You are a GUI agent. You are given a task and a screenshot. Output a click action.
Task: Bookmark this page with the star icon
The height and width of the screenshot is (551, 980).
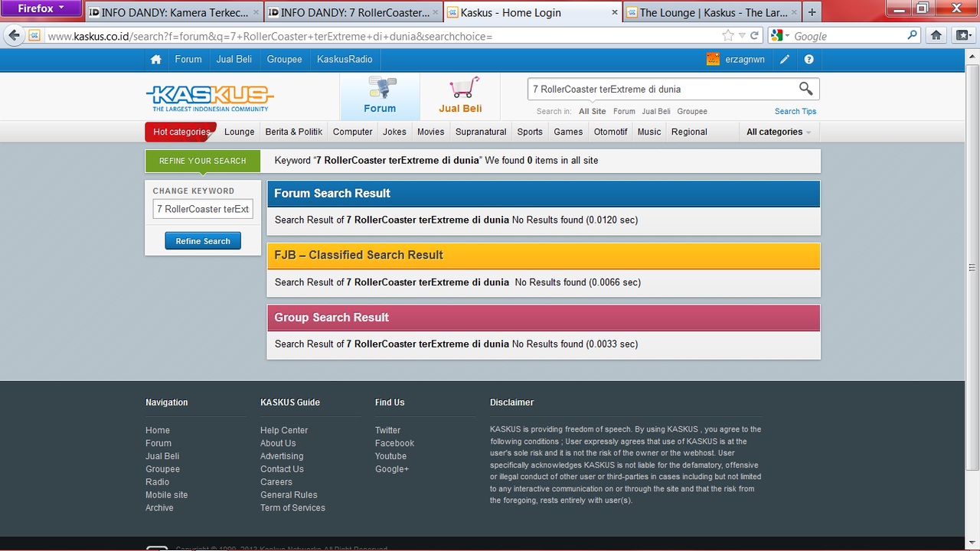[x=727, y=36]
